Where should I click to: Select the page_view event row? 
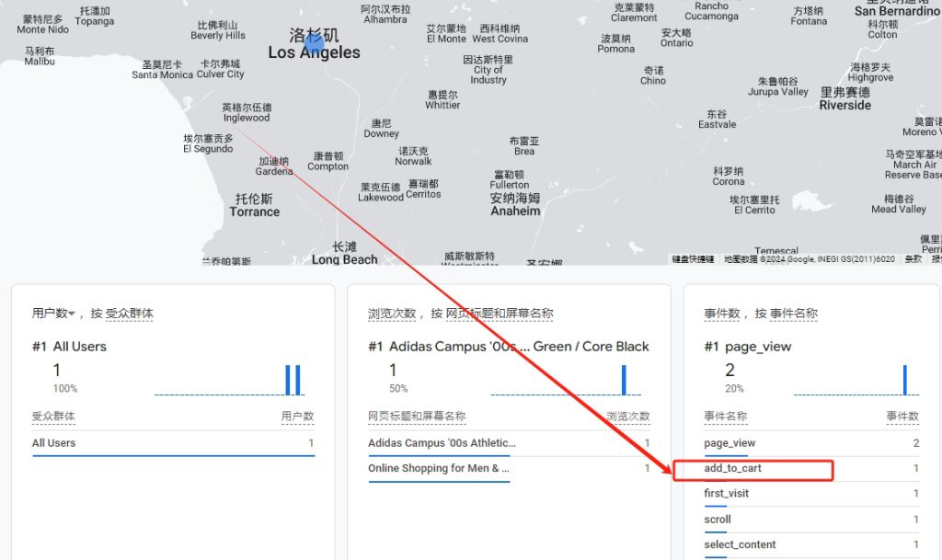click(729, 443)
